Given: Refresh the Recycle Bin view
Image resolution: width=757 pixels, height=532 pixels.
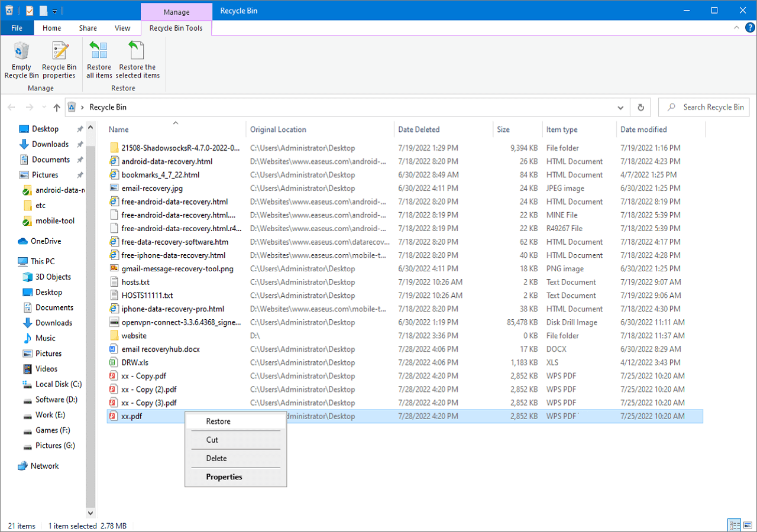Looking at the screenshot, I should tap(640, 108).
